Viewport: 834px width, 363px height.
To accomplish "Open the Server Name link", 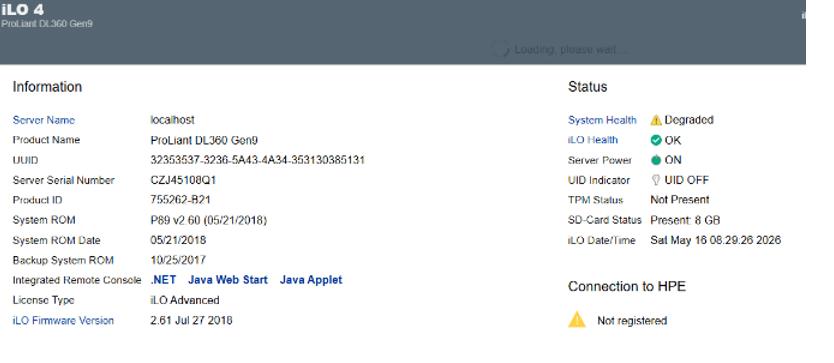I will (44, 120).
